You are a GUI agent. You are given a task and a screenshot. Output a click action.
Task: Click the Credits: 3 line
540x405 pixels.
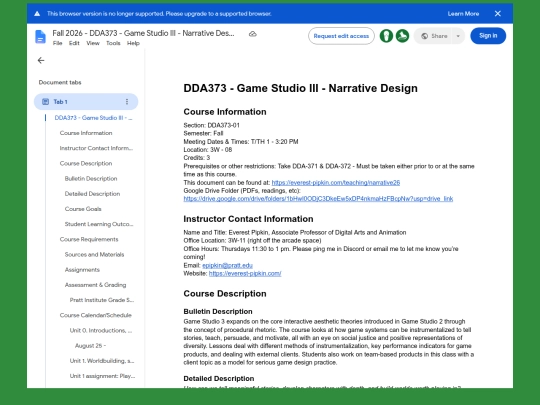pos(197,158)
